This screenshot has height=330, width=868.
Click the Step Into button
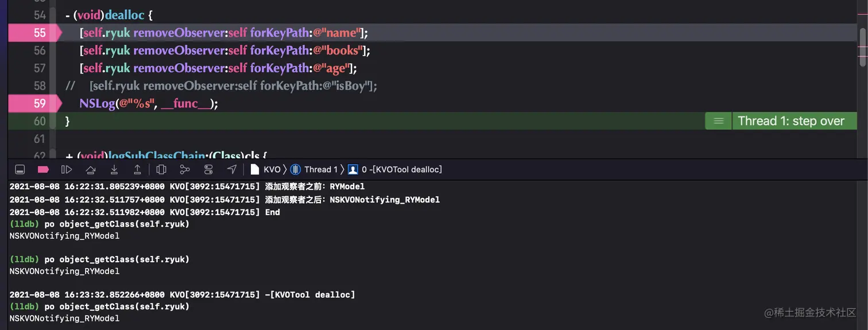(114, 169)
